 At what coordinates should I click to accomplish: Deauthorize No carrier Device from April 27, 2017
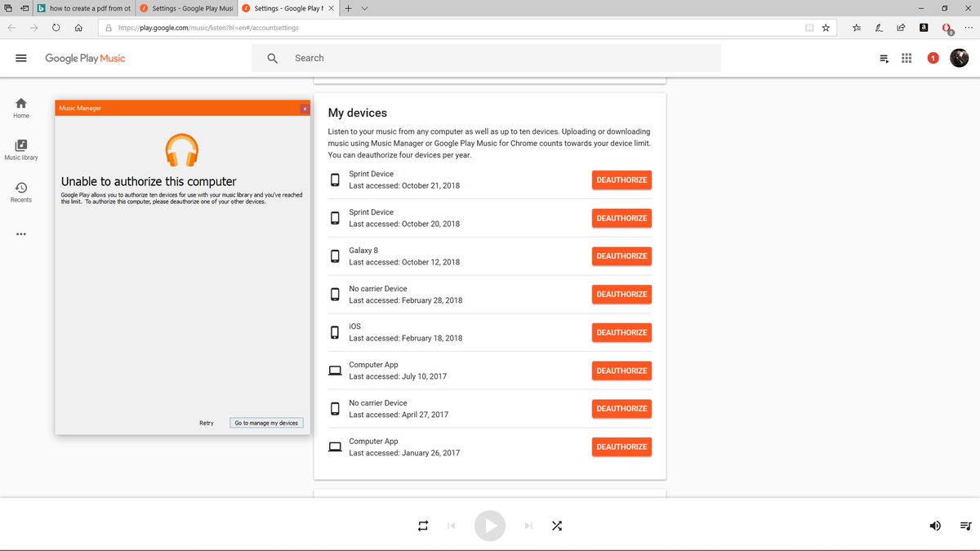[x=621, y=408]
